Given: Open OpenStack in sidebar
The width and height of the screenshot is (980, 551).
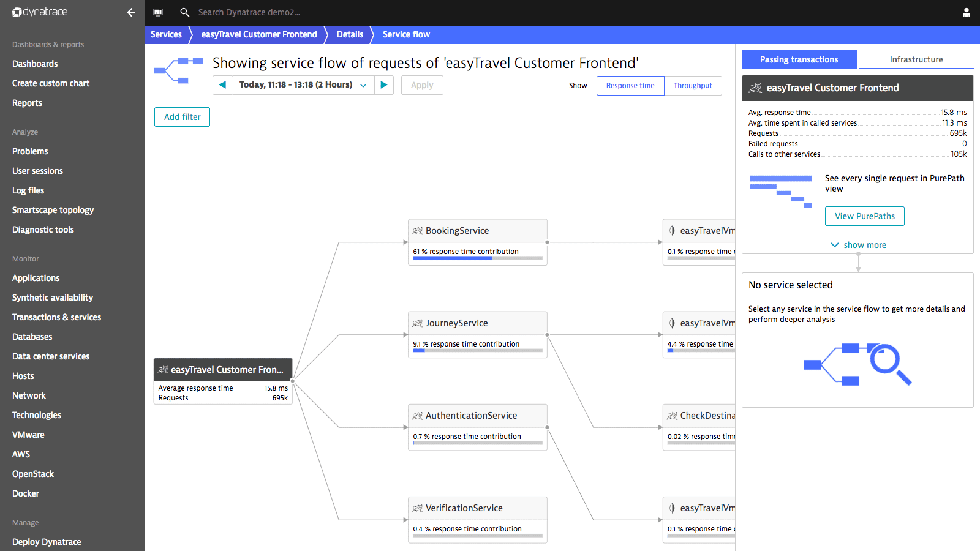Looking at the screenshot, I should (33, 474).
